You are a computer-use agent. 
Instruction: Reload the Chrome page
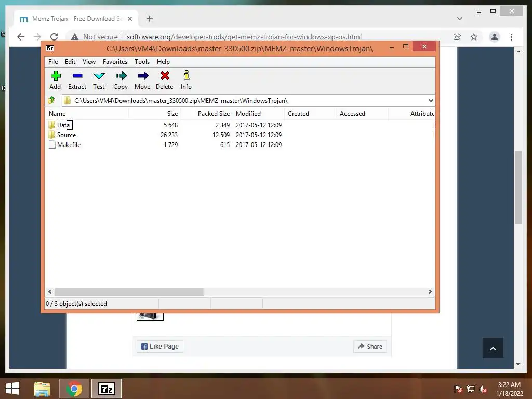click(x=54, y=37)
